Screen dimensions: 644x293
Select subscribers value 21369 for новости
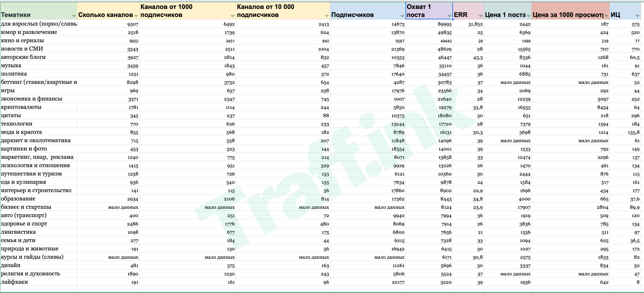pos(368,49)
